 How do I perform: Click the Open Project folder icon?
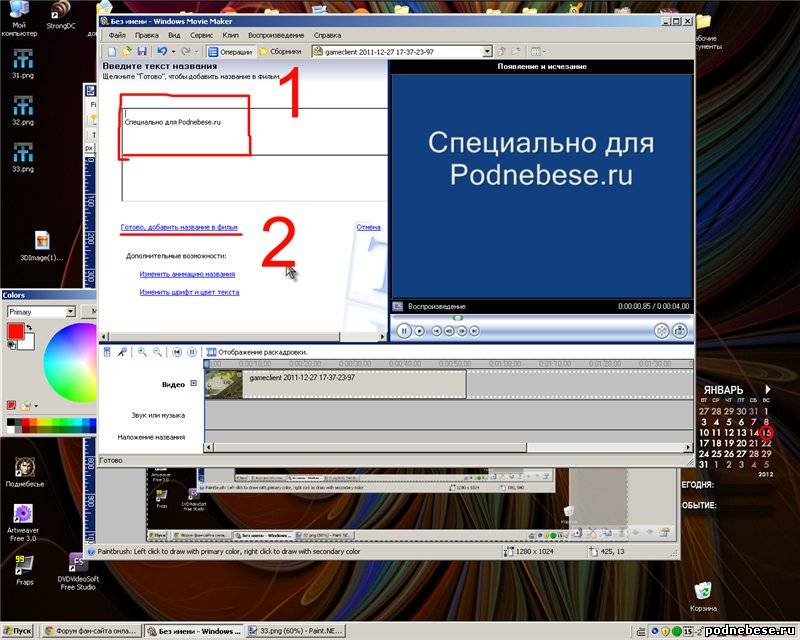(127, 52)
